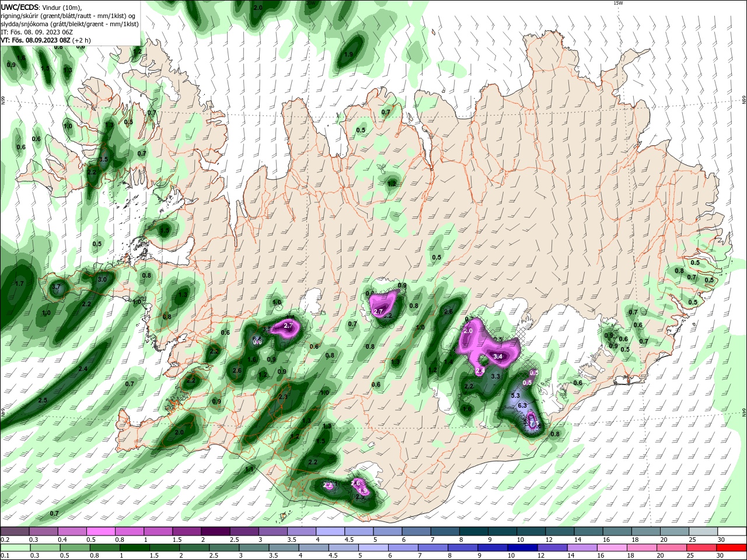747x560 pixels.
Task: Pick the top-row swatch between 8 and 9
Action: (473, 531)
